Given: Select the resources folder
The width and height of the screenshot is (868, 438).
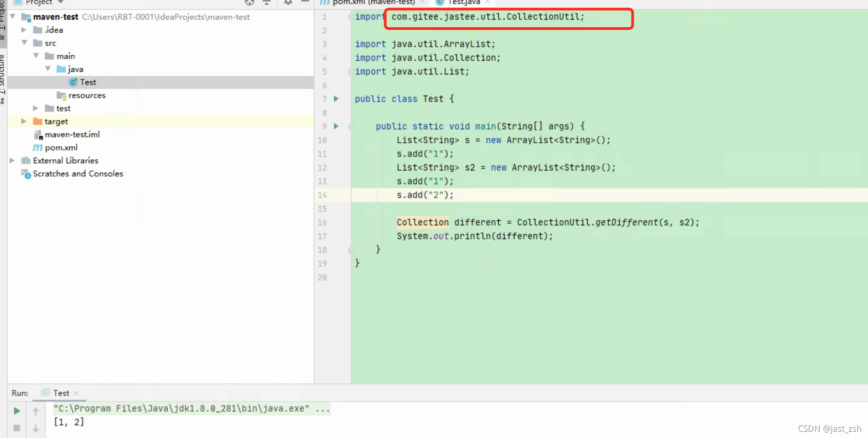Looking at the screenshot, I should (x=87, y=95).
